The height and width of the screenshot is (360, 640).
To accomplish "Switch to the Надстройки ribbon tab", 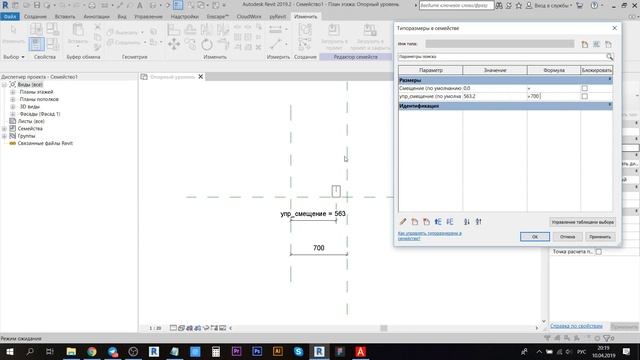I will click(x=184, y=16).
